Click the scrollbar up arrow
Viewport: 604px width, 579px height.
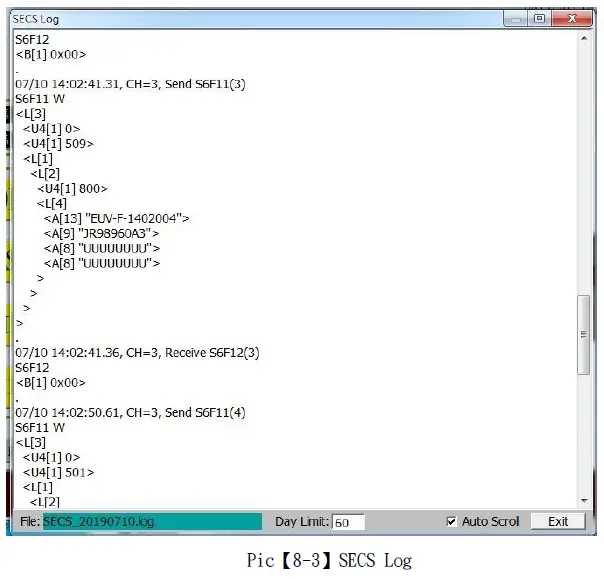click(584, 38)
